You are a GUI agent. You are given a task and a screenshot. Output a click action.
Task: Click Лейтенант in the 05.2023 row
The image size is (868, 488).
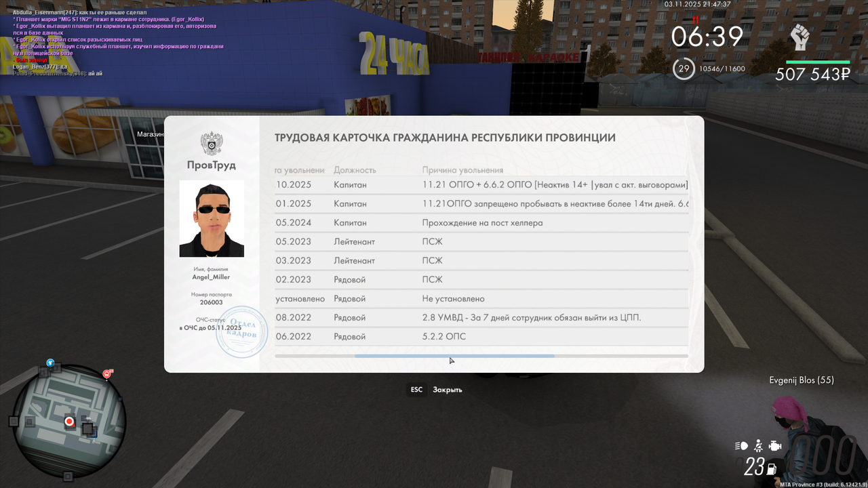(354, 242)
